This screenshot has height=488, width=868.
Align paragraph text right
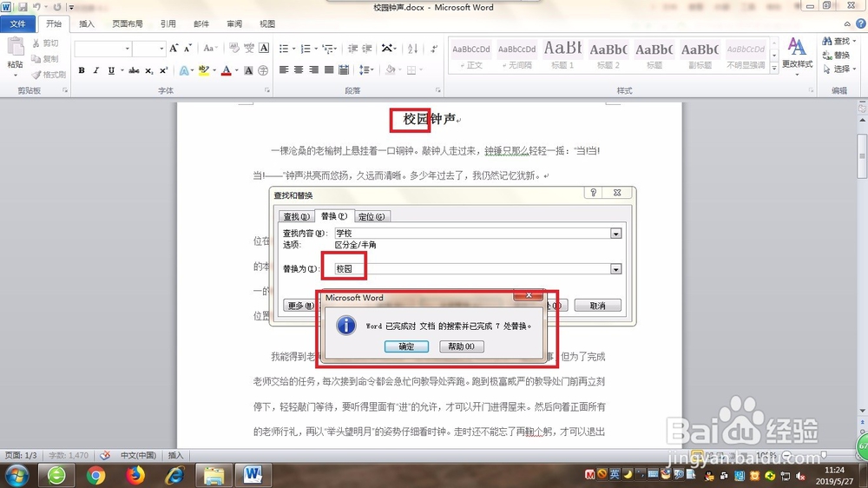pyautogui.click(x=314, y=69)
